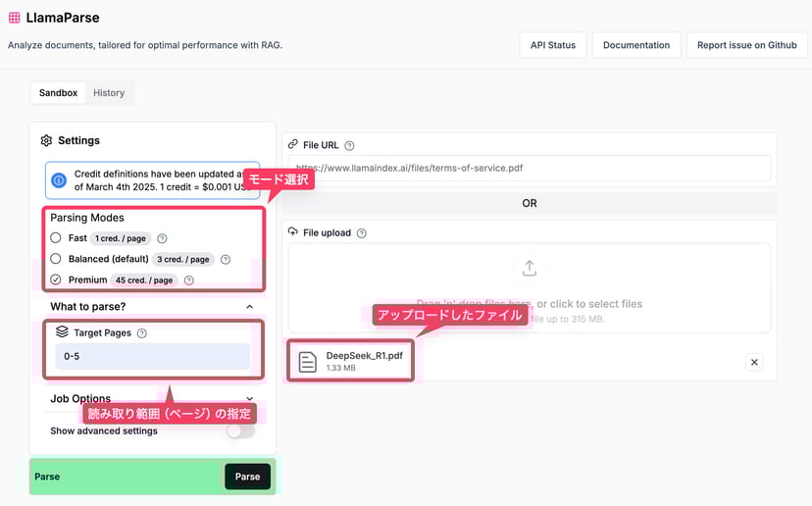Click help icon next to File URL
This screenshot has height=506, width=812.
(349, 145)
